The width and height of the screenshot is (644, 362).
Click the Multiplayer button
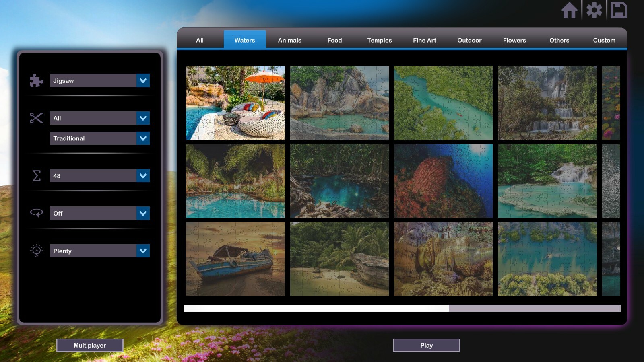click(90, 345)
